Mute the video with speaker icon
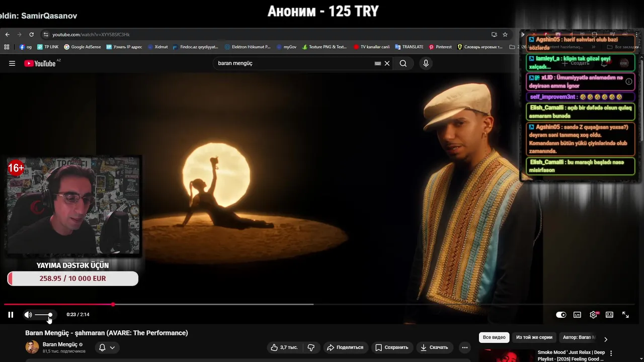 click(28, 315)
